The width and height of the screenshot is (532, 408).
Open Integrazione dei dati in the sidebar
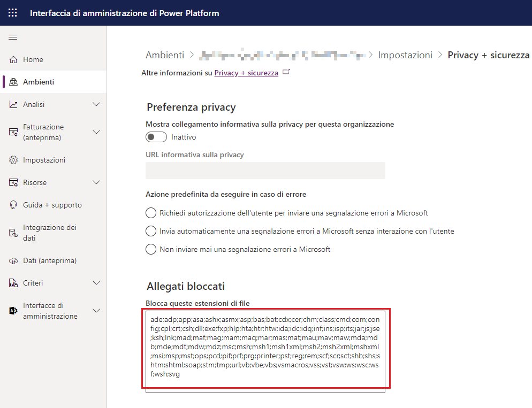pos(54,233)
